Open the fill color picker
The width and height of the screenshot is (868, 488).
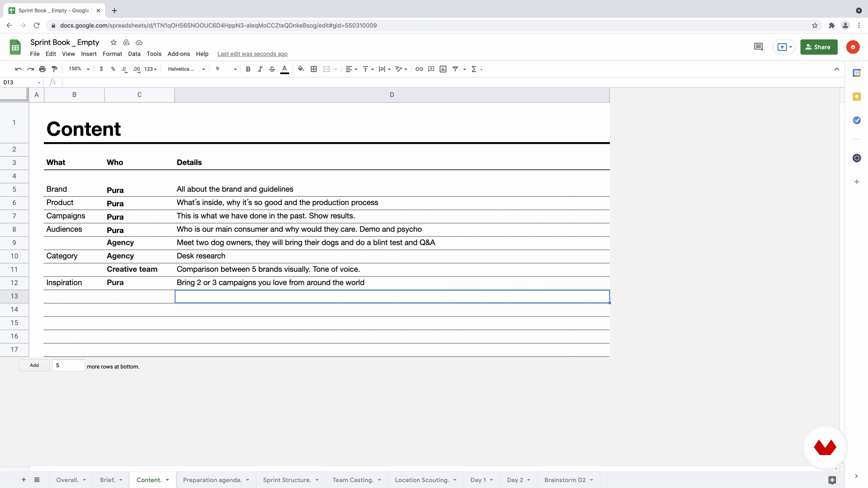click(x=301, y=69)
